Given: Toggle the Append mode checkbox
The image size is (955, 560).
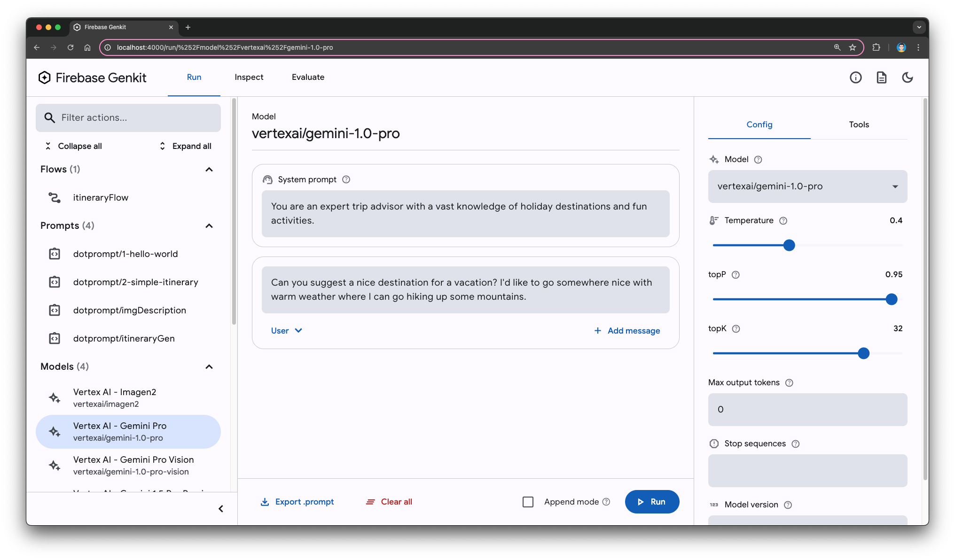Looking at the screenshot, I should (527, 501).
